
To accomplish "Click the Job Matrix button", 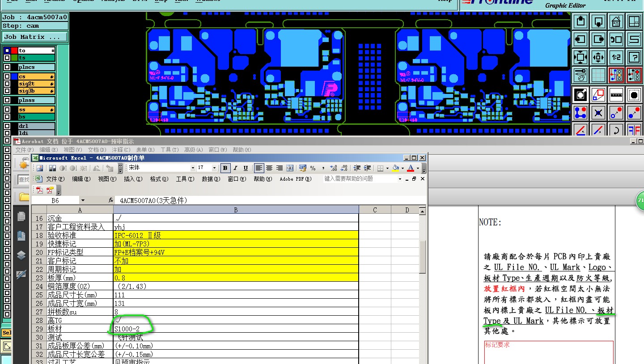I will [35, 37].
